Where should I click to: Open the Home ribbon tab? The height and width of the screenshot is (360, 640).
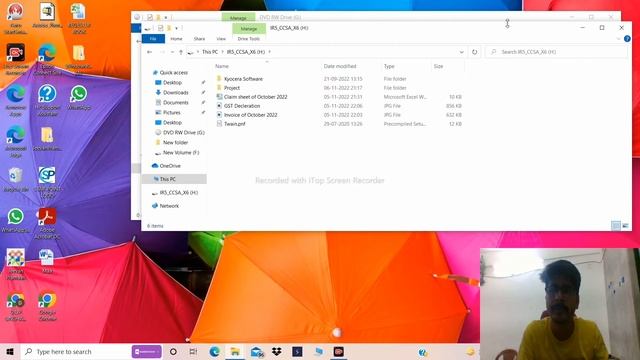pyautogui.click(x=176, y=39)
